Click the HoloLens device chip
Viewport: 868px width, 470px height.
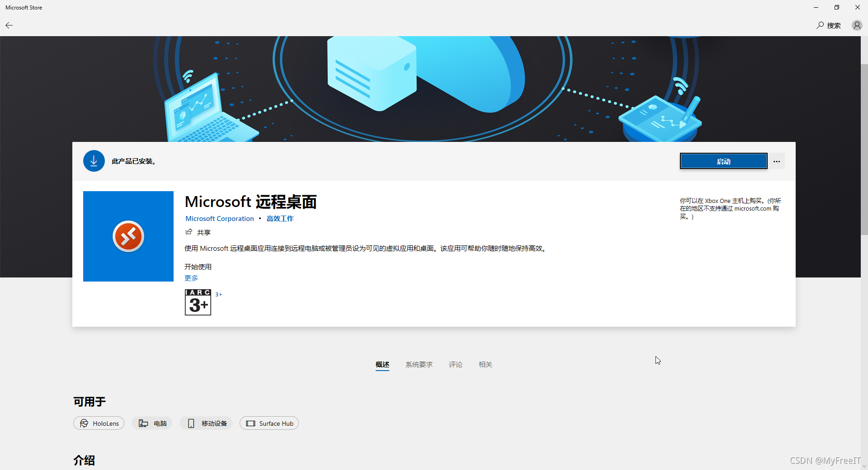click(99, 423)
